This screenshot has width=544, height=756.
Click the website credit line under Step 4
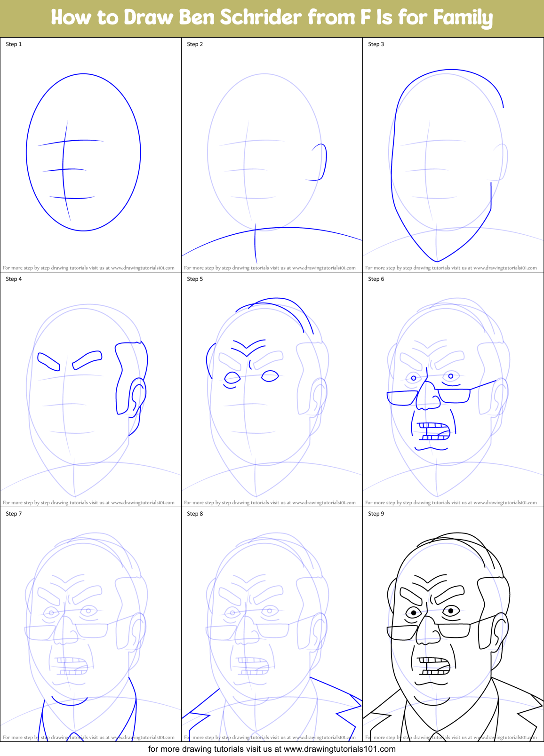click(88, 502)
